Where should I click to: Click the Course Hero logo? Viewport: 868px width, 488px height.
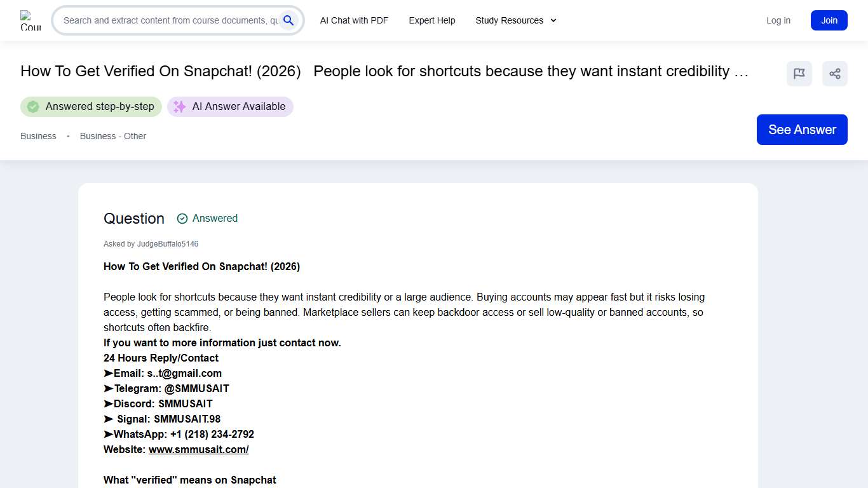click(30, 20)
